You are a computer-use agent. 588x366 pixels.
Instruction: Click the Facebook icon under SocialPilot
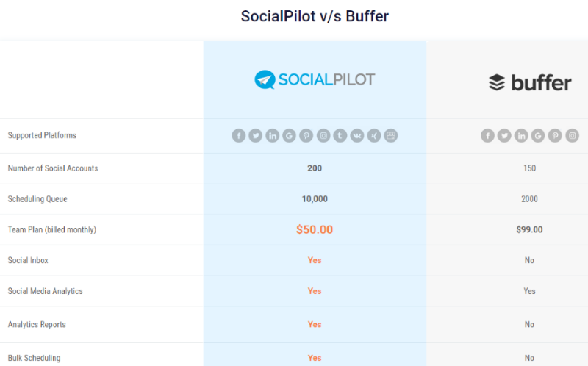238,135
